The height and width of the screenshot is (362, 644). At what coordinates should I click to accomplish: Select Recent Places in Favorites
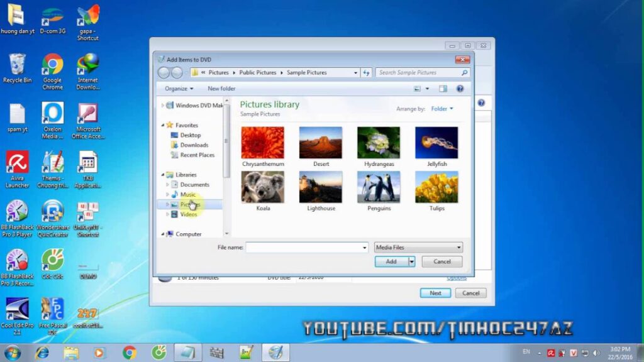(x=197, y=155)
